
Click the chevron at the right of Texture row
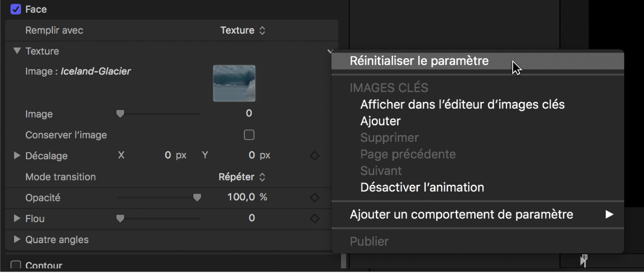[x=330, y=52]
